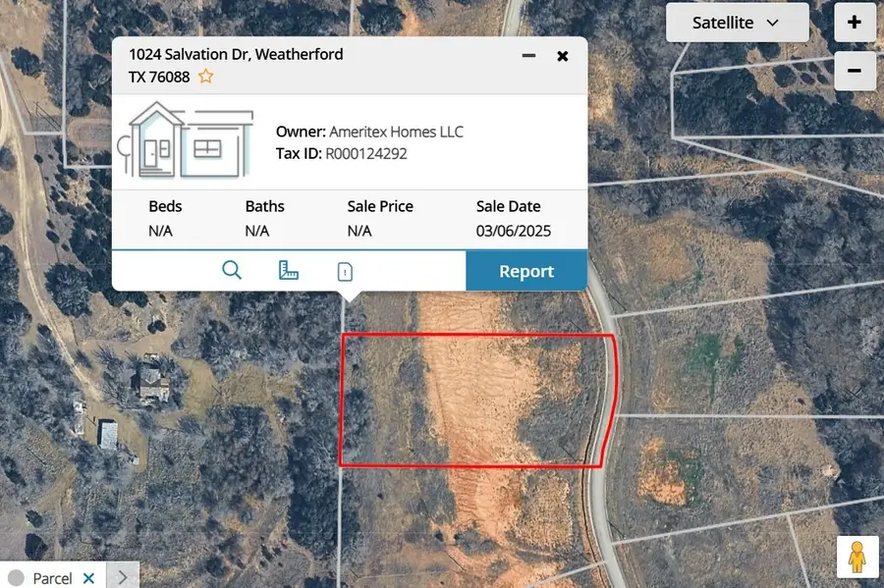This screenshot has width=884, height=588.
Task: Activate the Street View pegman
Action: point(856,557)
